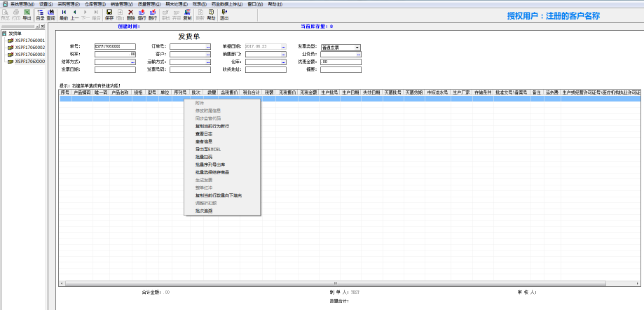Open the 窗口(W) menu
This screenshot has width=644, height=310.
click(x=254, y=4)
